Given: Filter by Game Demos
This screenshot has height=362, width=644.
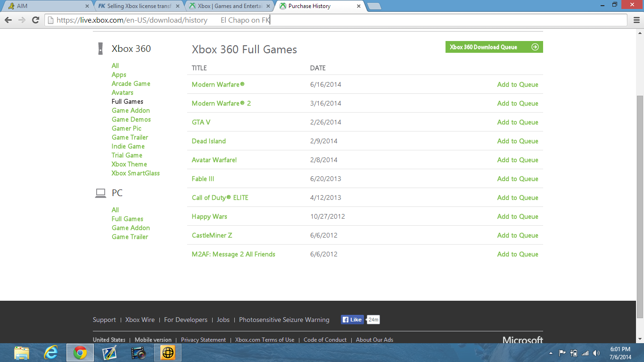Looking at the screenshot, I should click(x=131, y=119).
